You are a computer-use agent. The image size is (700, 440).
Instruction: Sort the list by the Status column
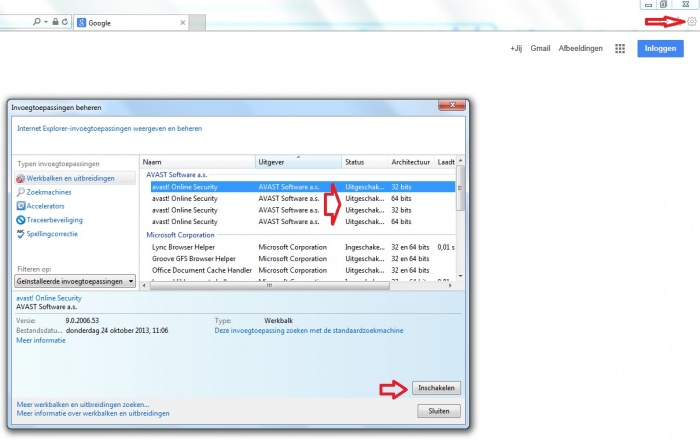tap(365, 162)
